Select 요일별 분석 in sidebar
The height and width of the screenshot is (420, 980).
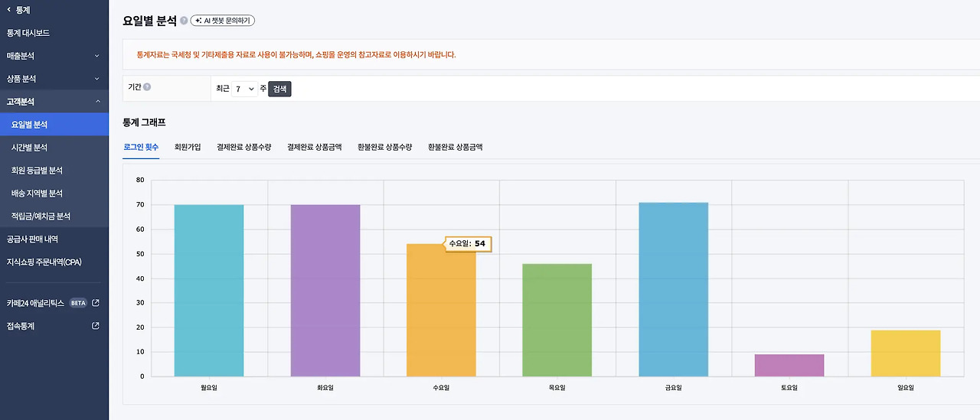point(54,125)
